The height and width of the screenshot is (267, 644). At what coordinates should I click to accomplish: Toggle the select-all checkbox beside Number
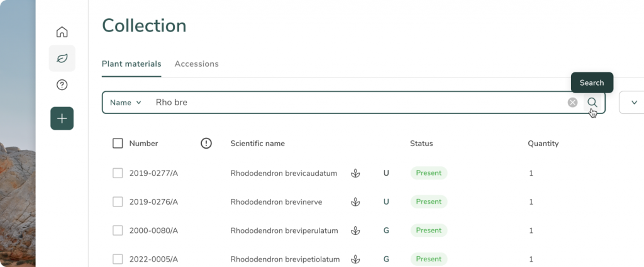pyautogui.click(x=118, y=144)
